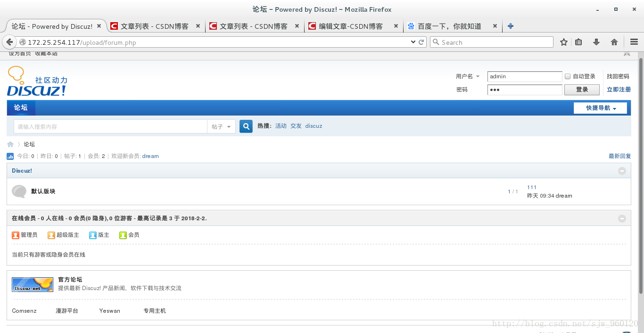Open the 漫游平台 friend link
644x333 pixels.
coord(67,311)
